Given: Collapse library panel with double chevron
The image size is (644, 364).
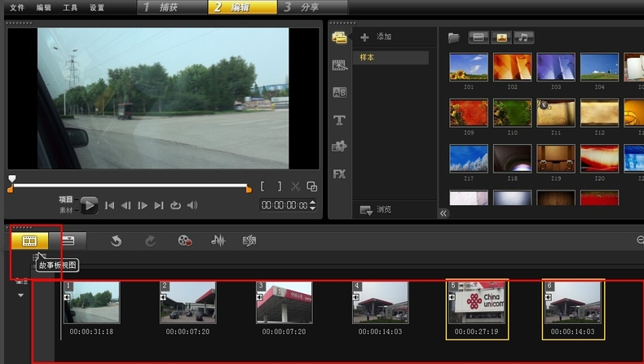Looking at the screenshot, I should click(x=443, y=213).
